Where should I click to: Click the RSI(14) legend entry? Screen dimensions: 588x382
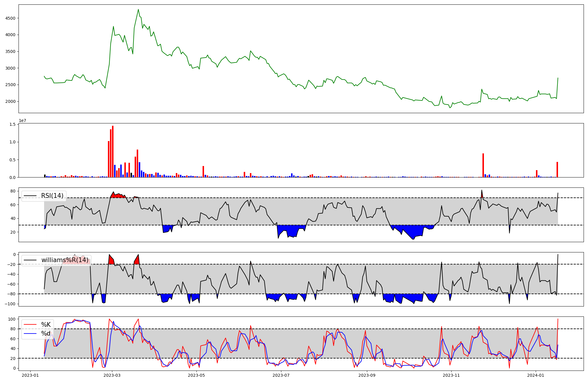point(52,196)
